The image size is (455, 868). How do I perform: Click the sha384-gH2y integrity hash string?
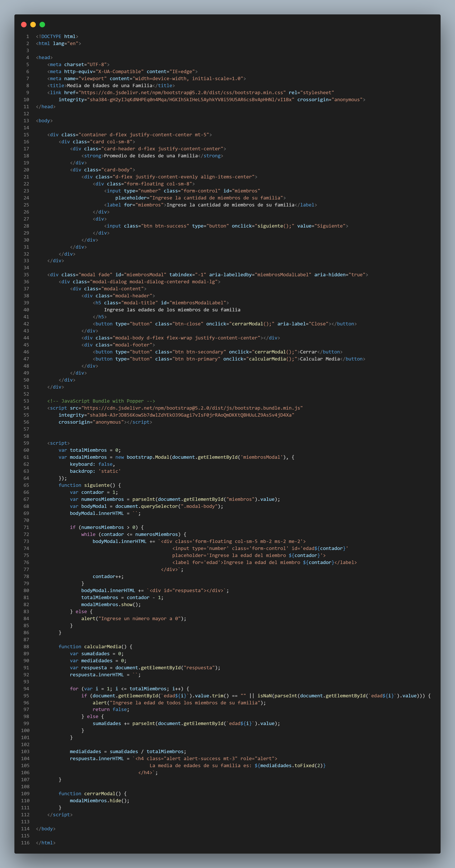click(x=190, y=99)
